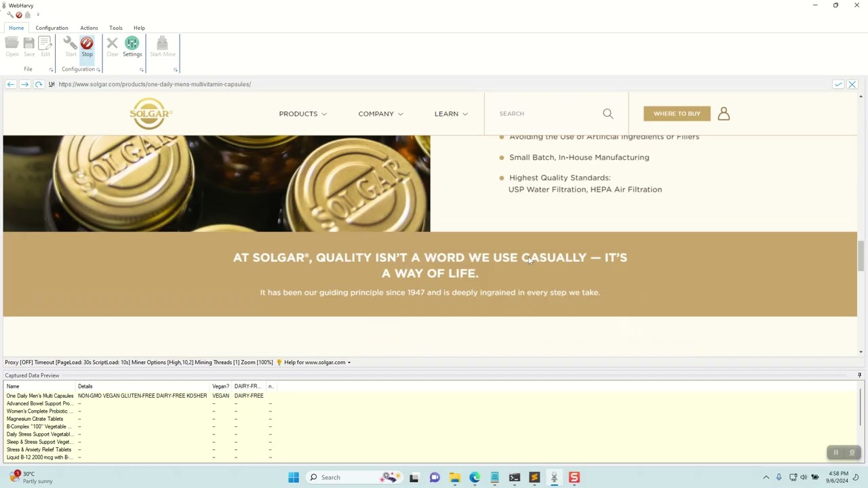Click the Edit document icon

(x=45, y=47)
